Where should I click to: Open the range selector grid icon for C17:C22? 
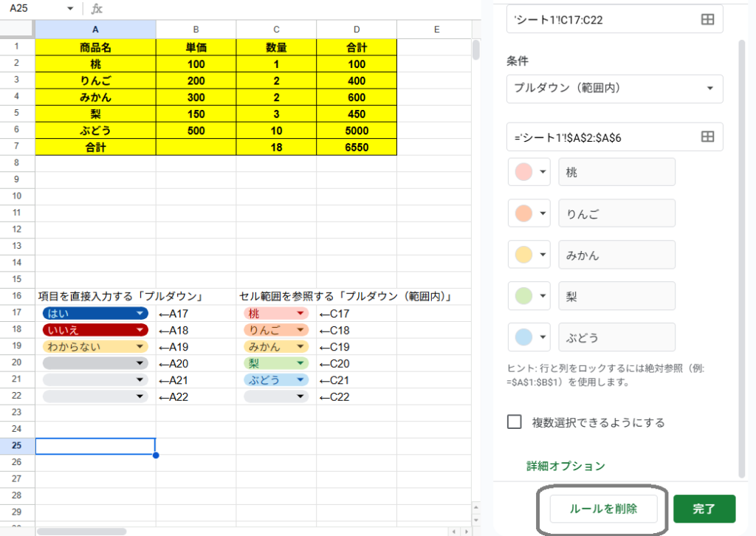point(707,19)
